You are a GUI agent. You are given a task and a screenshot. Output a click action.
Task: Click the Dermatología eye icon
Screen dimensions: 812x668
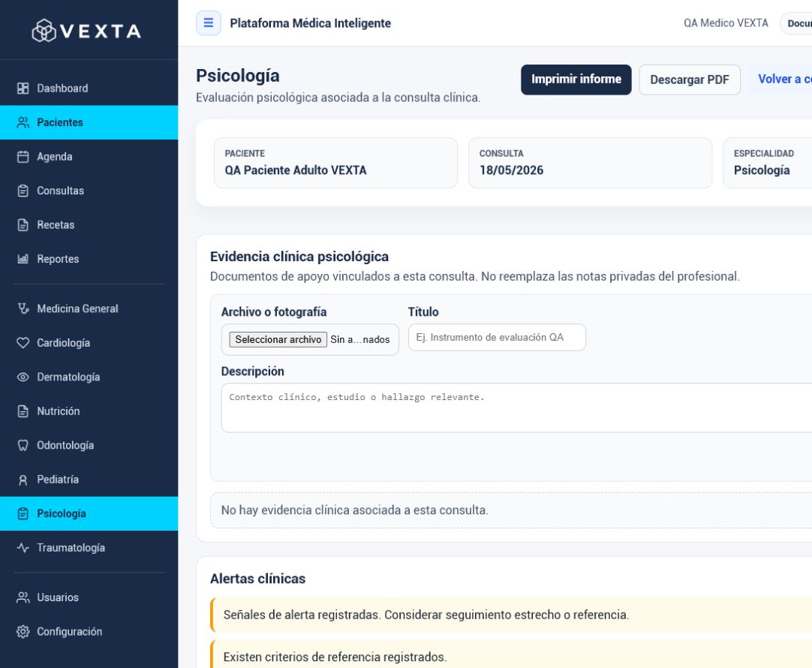pyautogui.click(x=23, y=377)
